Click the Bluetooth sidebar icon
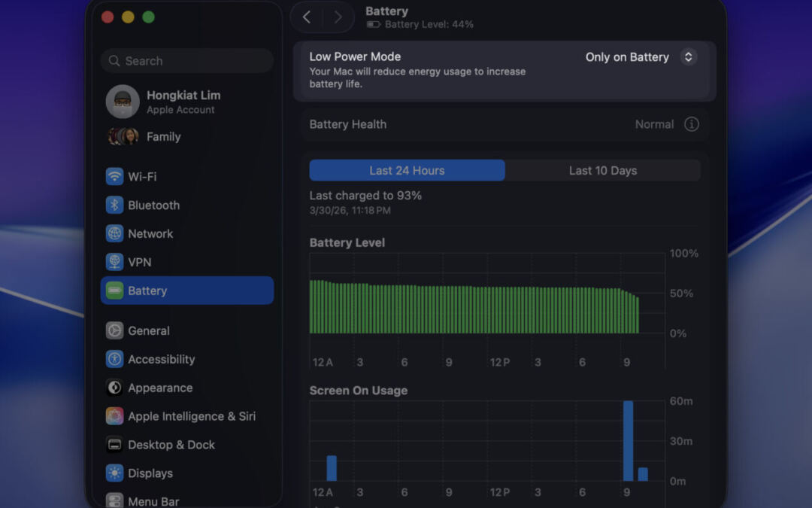 point(114,205)
